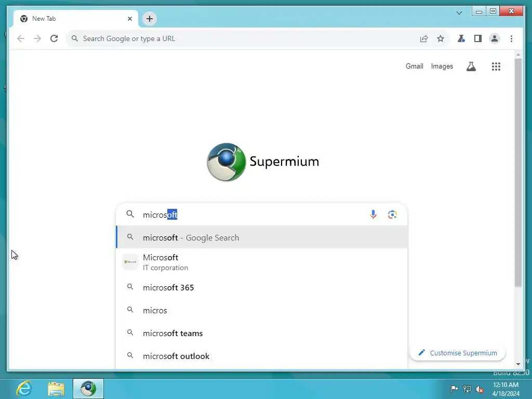
Task: Start voice search with microphone icon
Action: click(x=373, y=215)
